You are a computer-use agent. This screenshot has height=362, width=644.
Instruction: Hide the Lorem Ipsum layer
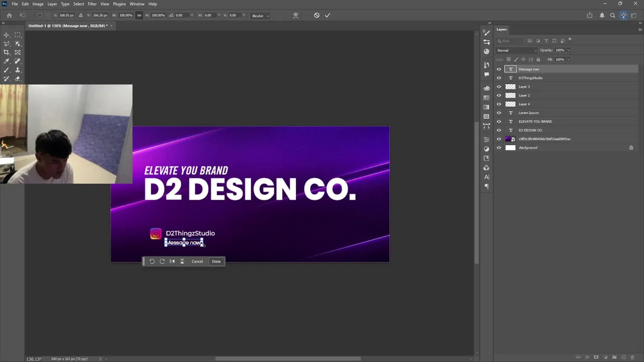point(499,113)
